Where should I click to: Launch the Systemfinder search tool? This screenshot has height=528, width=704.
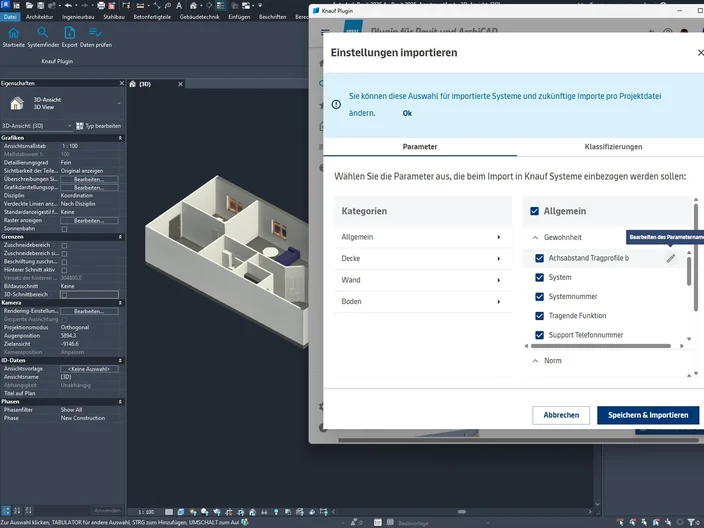tap(43, 37)
